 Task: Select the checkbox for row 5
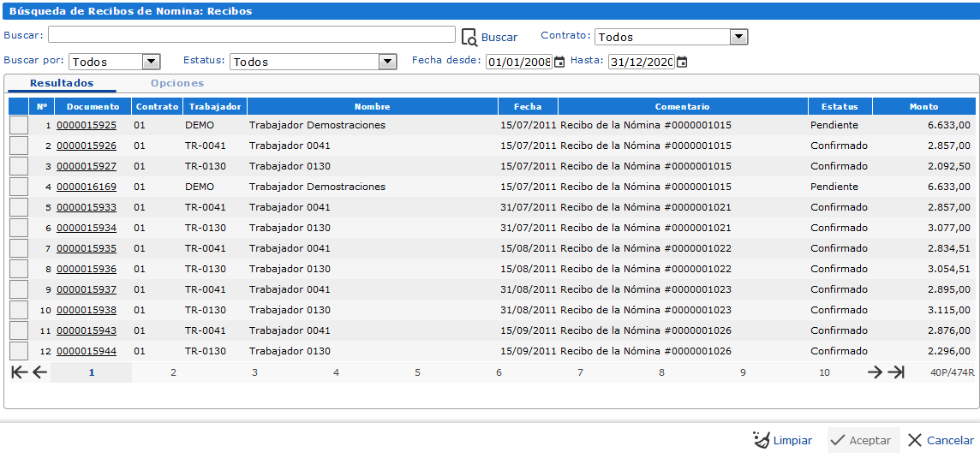click(19, 207)
